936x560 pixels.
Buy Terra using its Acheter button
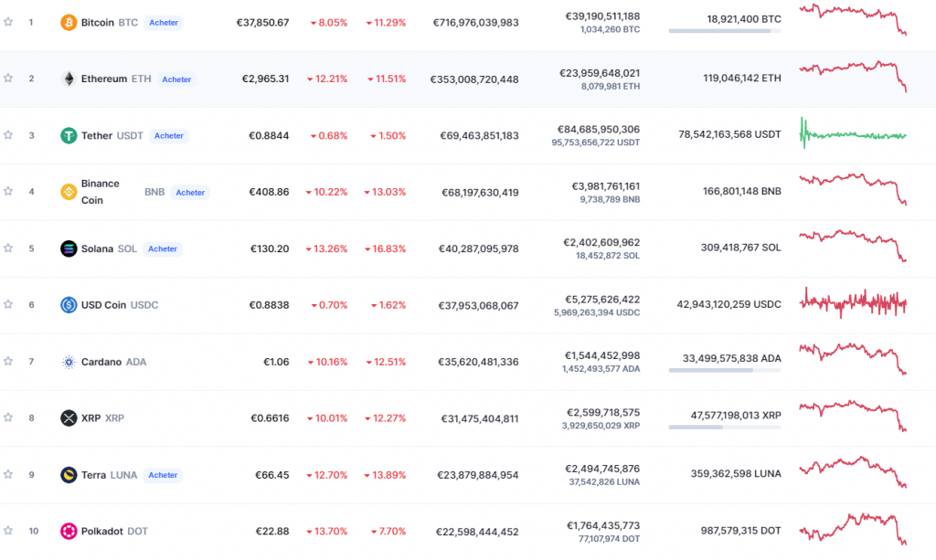(x=163, y=475)
